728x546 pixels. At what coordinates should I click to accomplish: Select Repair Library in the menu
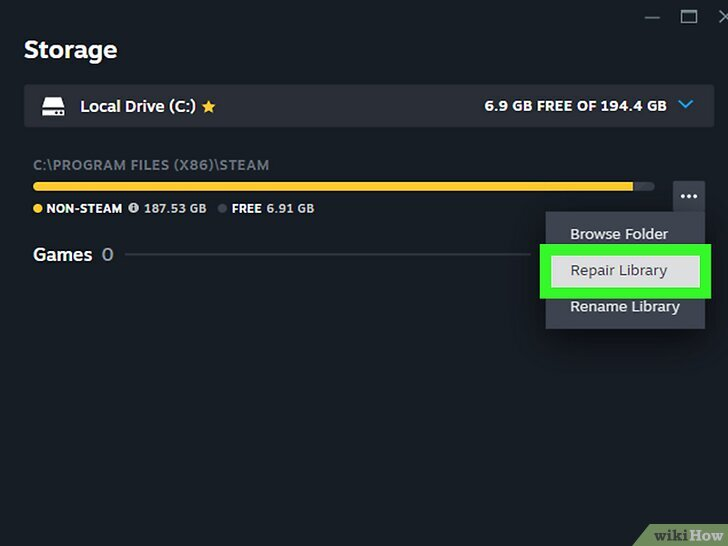[x=625, y=271]
